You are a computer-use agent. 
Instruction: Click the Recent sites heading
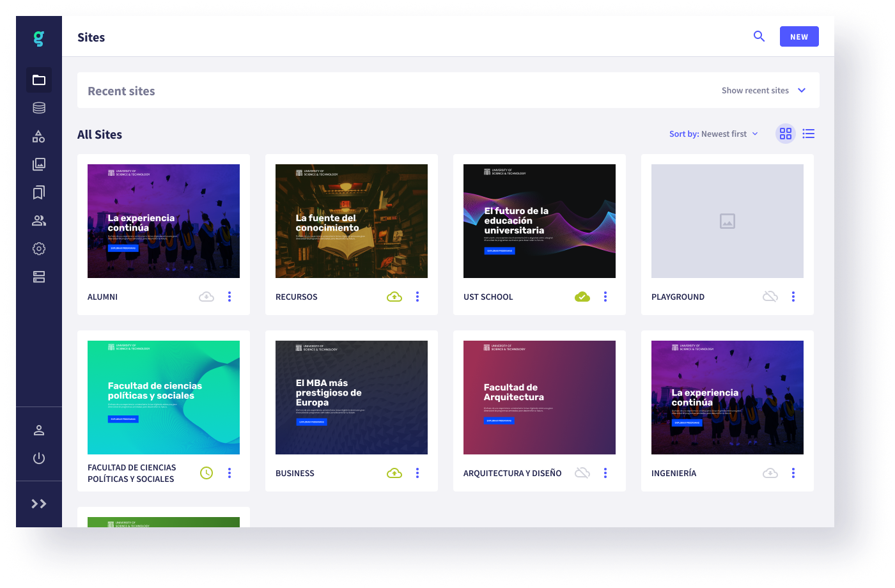click(x=121, y=91)
